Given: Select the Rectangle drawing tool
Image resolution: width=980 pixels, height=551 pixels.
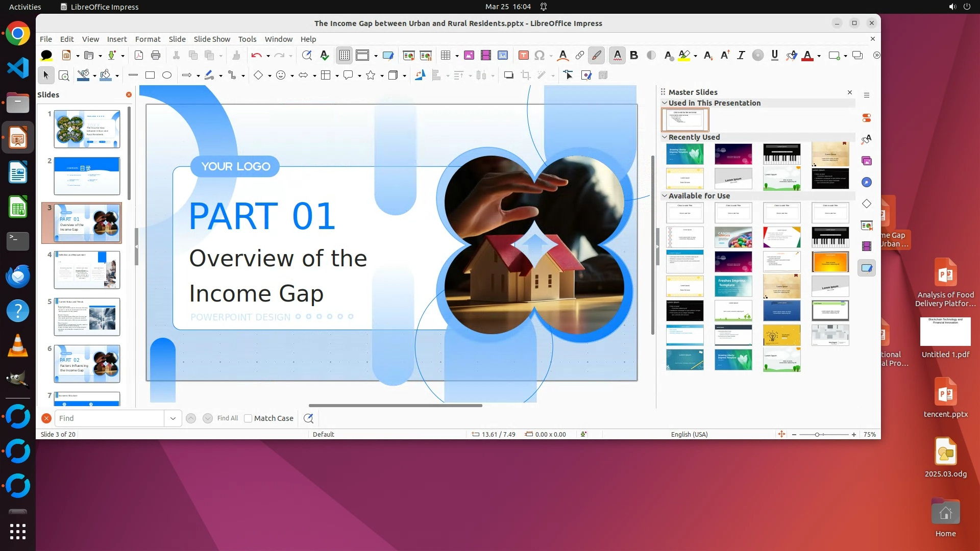Looking at the screenshot, I should click(x=150, y=76).
